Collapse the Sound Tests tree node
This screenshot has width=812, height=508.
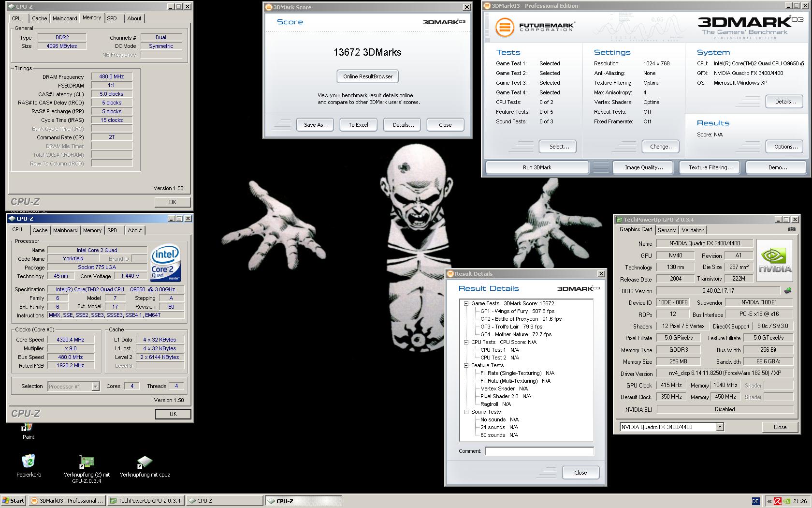(x=466, y=412)
